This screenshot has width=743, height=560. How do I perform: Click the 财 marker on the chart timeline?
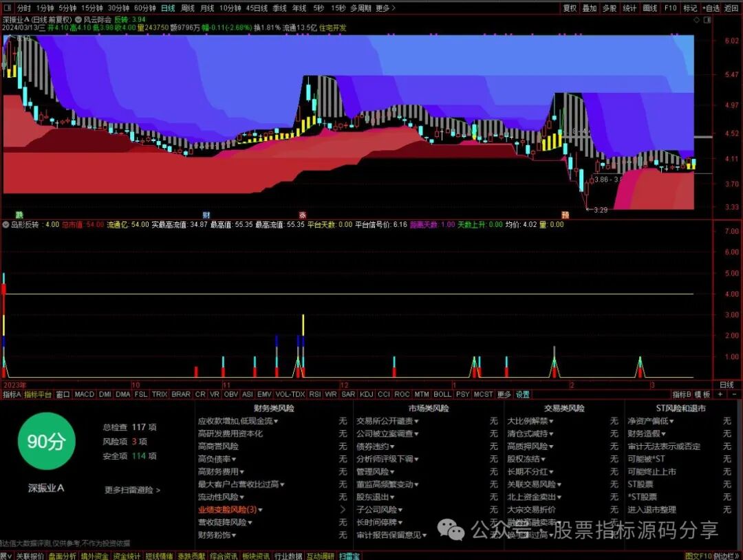click(x=206, y=215)
